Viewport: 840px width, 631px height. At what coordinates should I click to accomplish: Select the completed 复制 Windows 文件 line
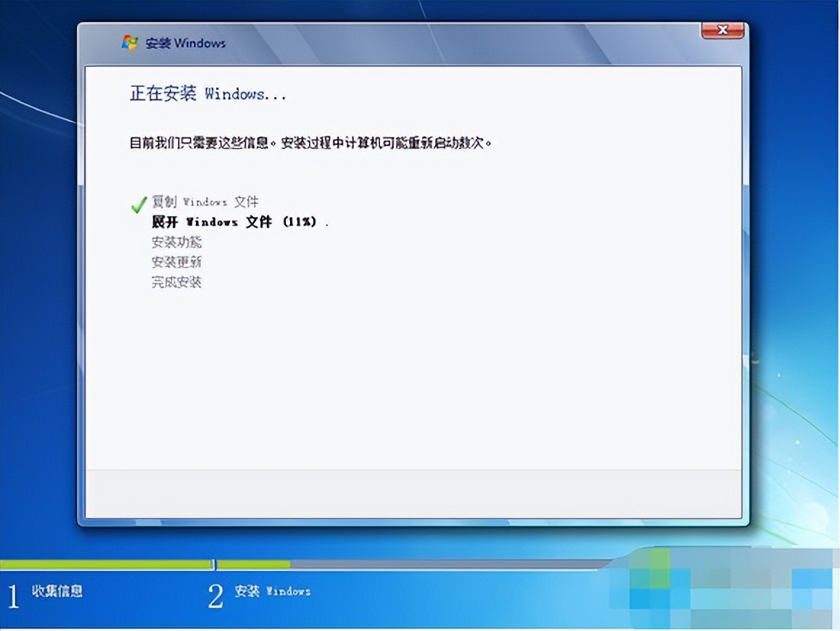204,202
